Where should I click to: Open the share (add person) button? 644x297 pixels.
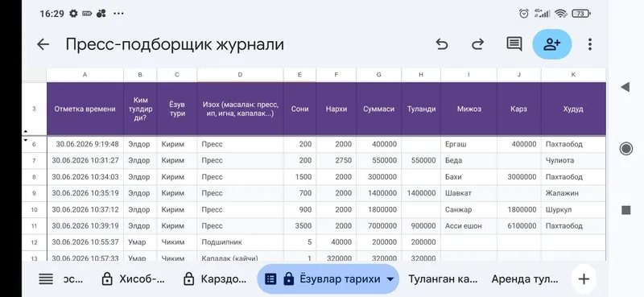click(552, 44)
